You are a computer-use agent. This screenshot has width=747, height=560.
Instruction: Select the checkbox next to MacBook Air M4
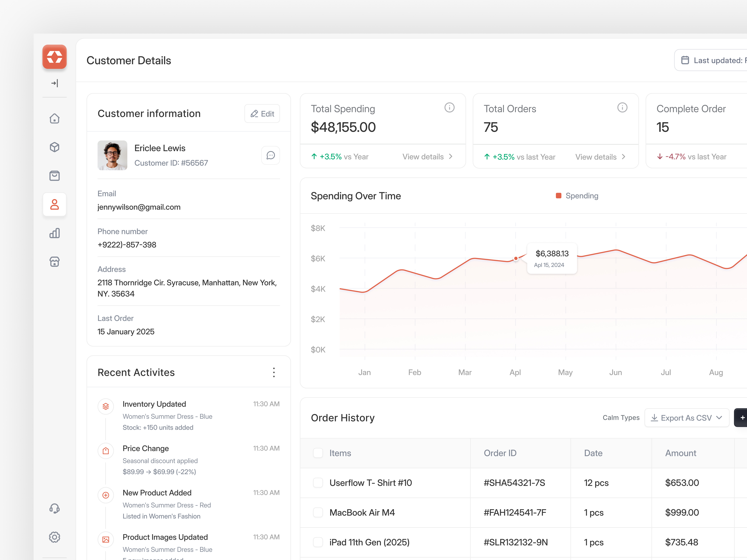318,512
